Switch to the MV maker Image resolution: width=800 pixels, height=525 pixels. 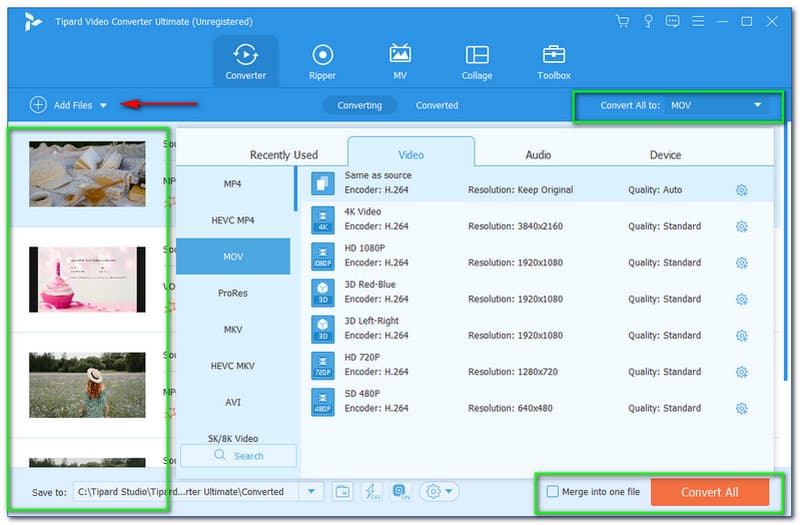click(x=400, y=62)
